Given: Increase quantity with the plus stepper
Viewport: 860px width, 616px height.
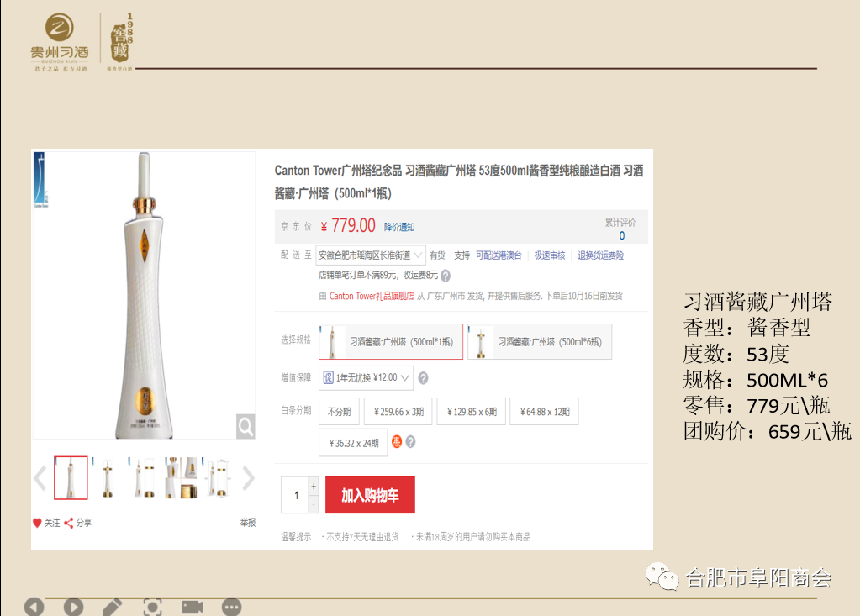Looking at the screenshot, I should (x=314, y=486).
